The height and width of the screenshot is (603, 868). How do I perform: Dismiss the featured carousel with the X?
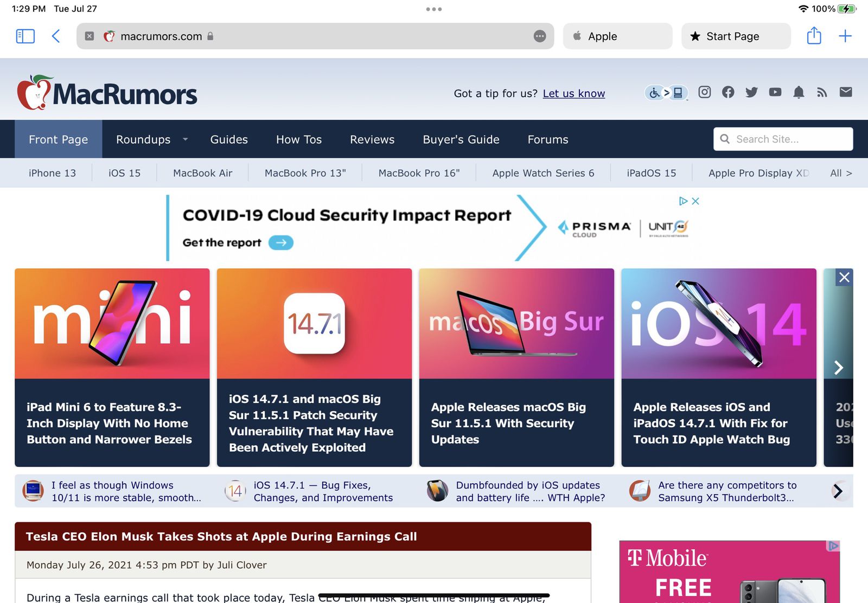pos(844,278)
